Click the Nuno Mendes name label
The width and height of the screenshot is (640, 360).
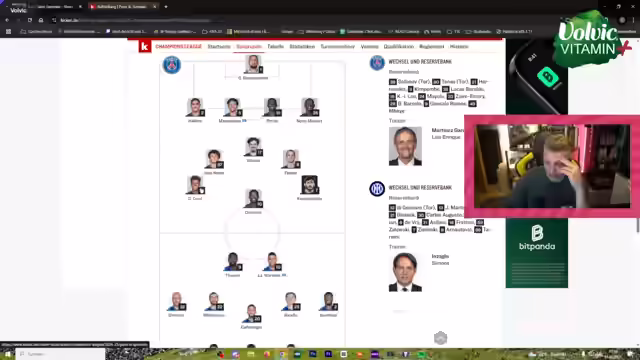(x=309, y=121)
